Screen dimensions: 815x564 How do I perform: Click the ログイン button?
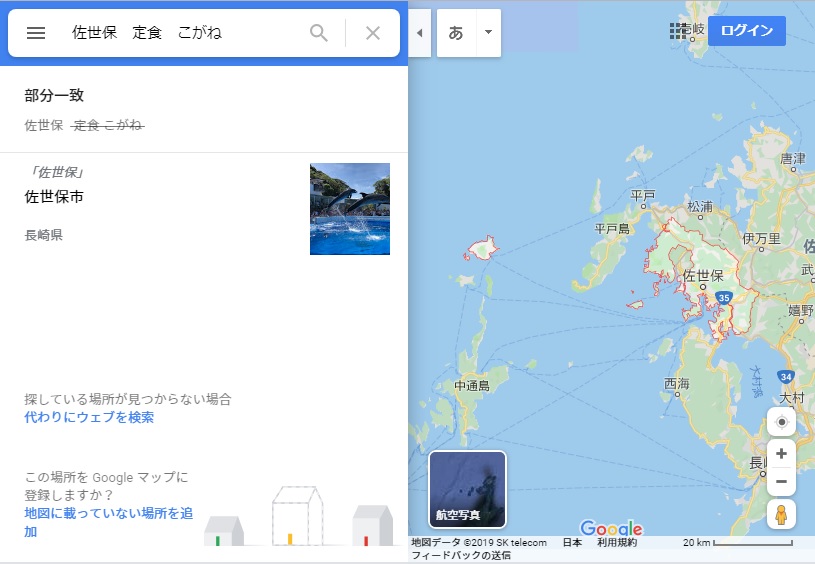click(746, 31)
